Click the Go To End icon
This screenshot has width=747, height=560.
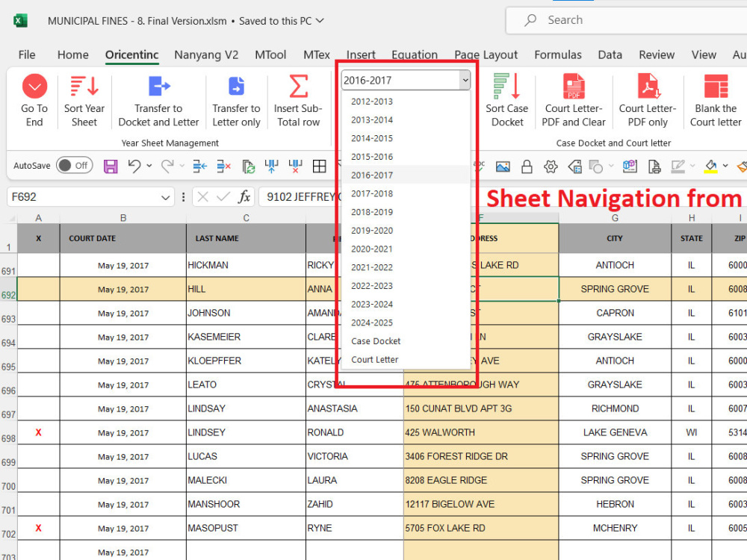point(34,87)
